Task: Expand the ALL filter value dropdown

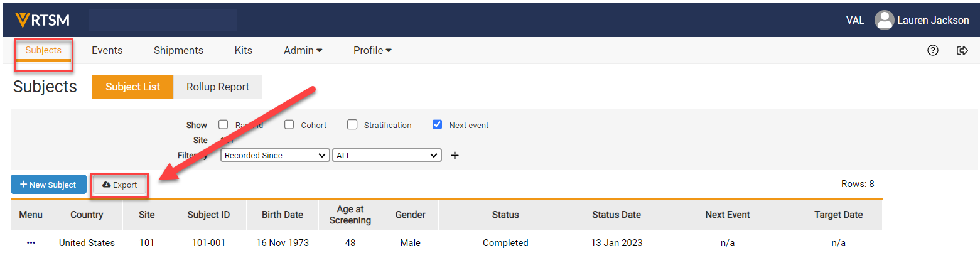Action: (387, 155)
